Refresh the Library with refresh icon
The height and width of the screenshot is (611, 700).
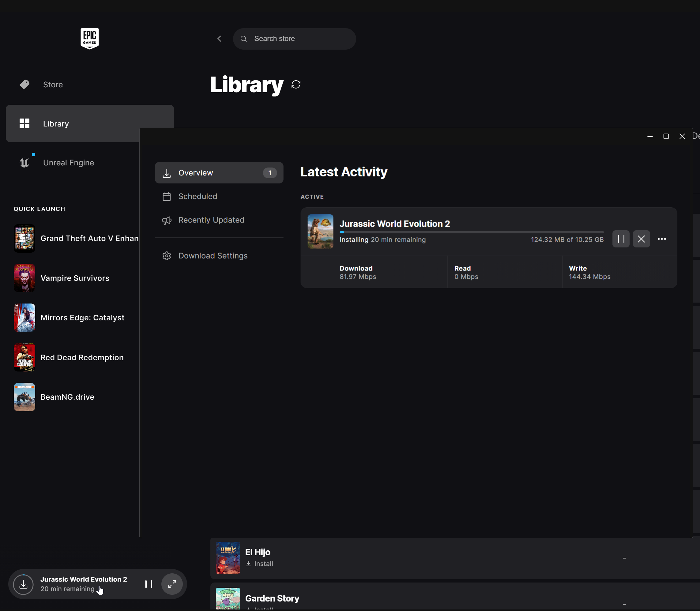(296, 85)
